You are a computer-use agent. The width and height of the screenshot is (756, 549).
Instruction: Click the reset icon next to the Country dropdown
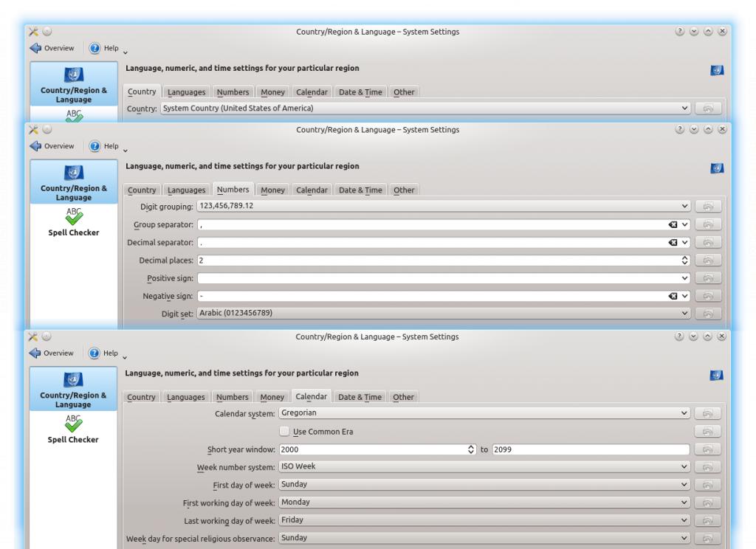707,108
